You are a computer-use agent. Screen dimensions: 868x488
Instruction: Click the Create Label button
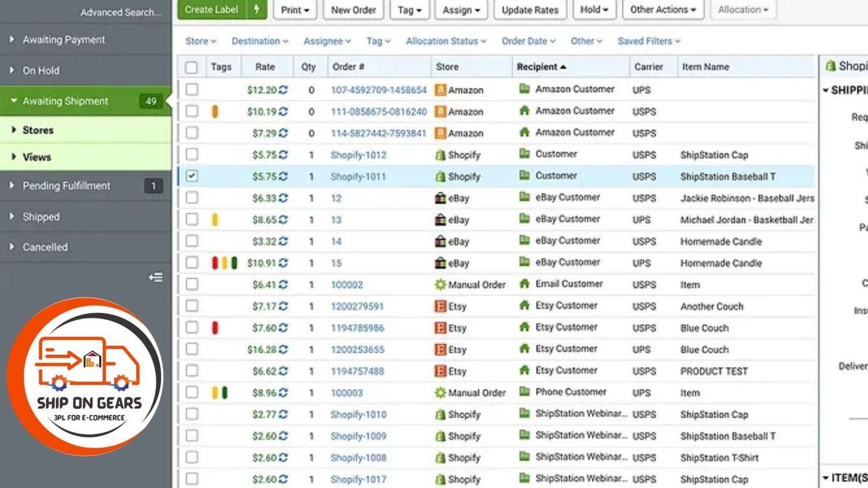[212, 10]
